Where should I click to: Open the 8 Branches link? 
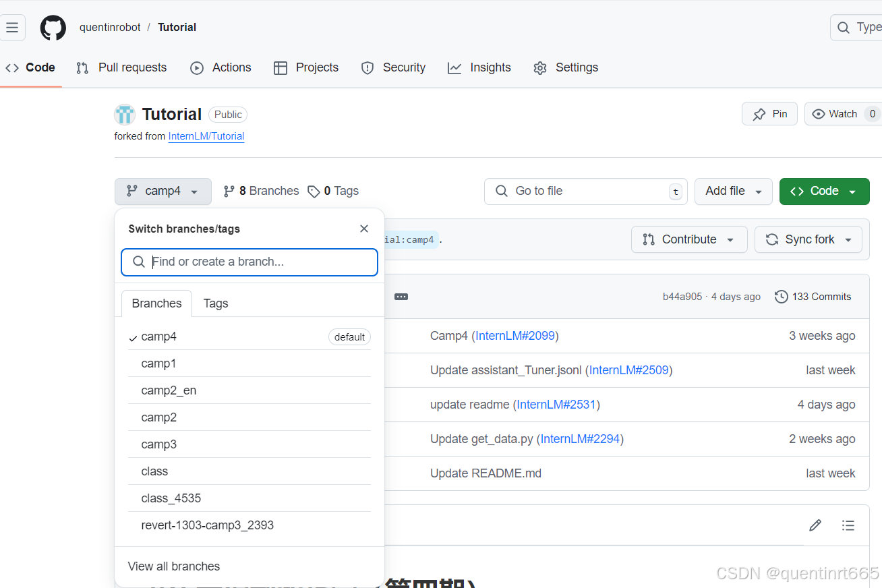[x=261, y=192]
